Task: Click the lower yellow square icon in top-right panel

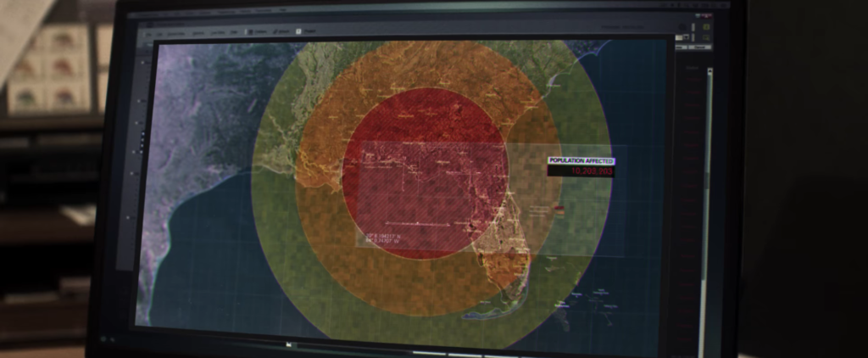Action: coord(705,38)
